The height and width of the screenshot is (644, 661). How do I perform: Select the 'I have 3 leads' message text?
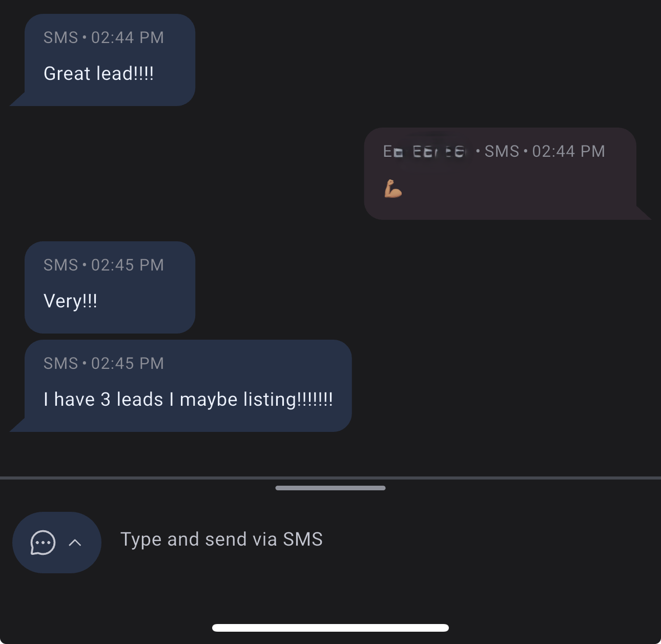[188, 400]
